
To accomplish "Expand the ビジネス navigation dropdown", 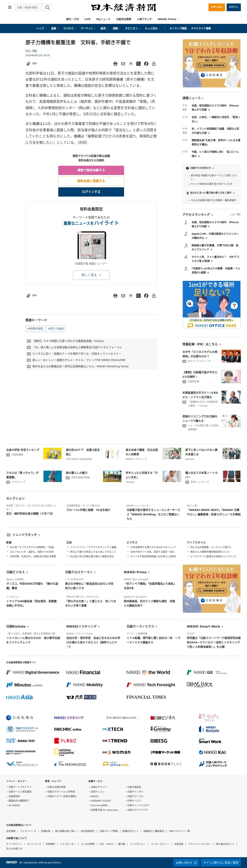I will 70,28.
